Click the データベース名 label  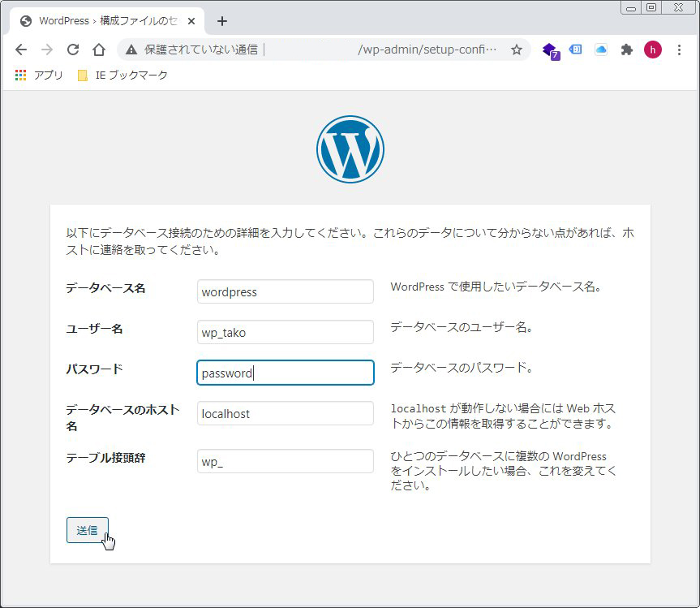point(105,288)
